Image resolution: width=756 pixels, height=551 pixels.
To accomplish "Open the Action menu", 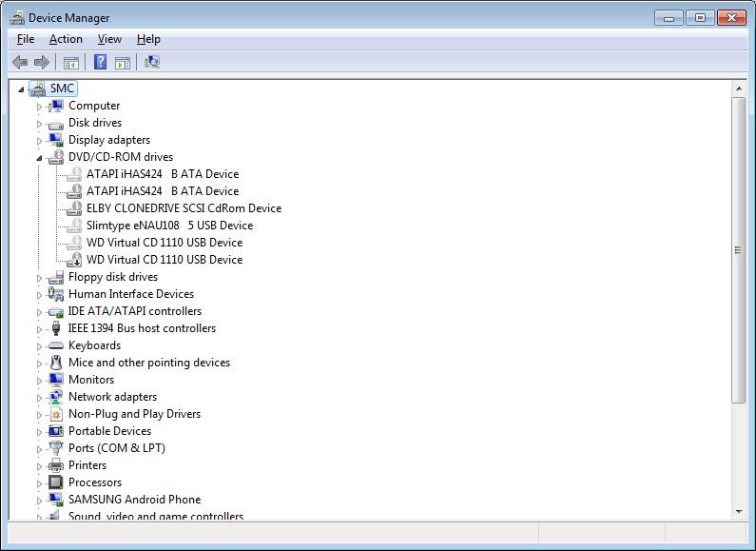I will (66, 39).
